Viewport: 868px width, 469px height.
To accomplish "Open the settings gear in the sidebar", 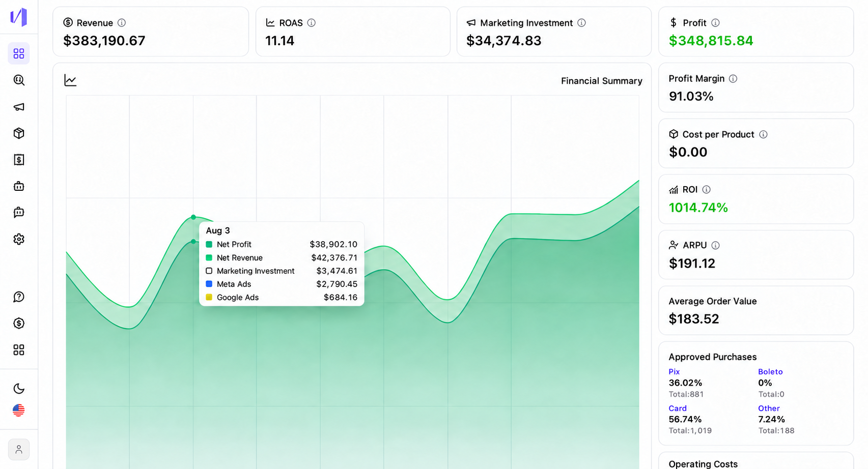I will (19, 239).
